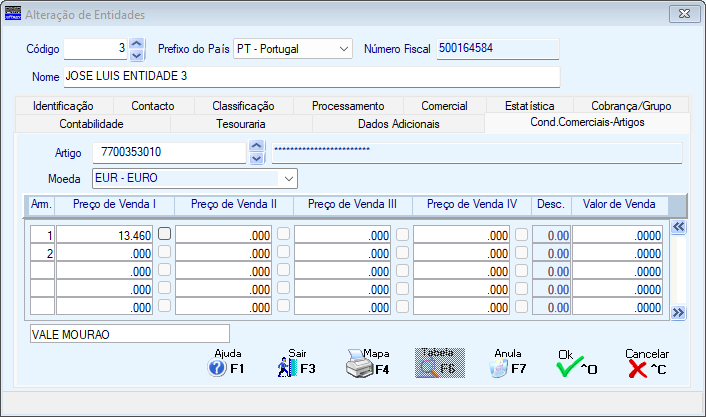The image size is (706, 417).
Task: Select the Comercial tab
Action: point(444,106)
